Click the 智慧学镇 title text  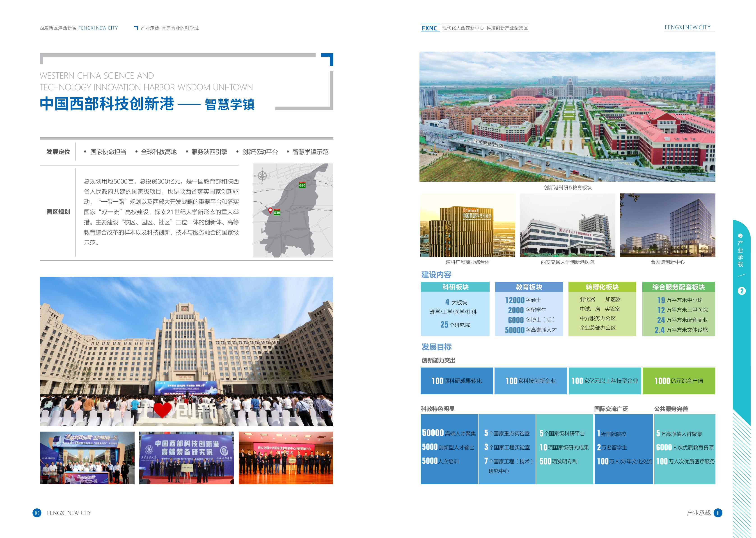(229, 104)
